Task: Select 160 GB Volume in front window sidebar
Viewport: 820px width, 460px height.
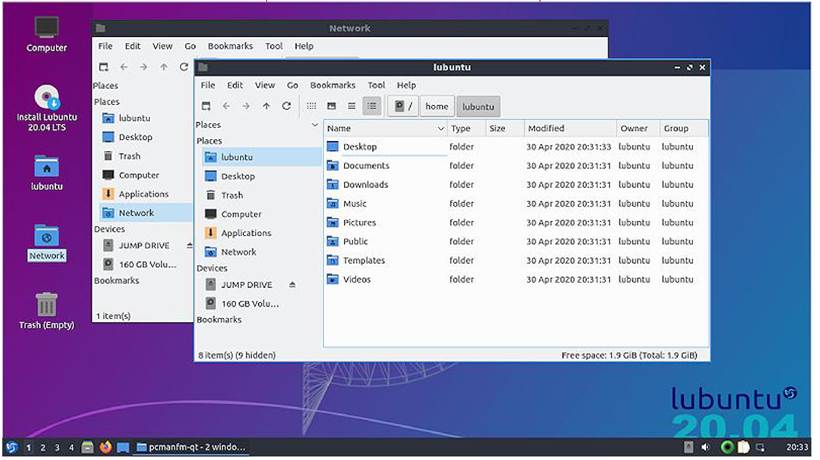Action: tap(249, 303)
